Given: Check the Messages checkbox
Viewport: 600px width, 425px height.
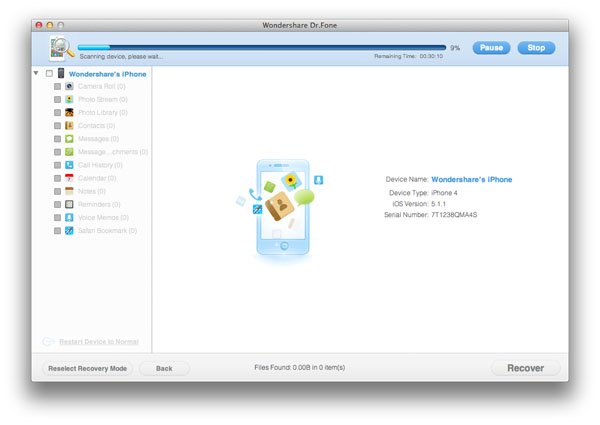Looking at the screenshot, I should (x=57, y=139).
